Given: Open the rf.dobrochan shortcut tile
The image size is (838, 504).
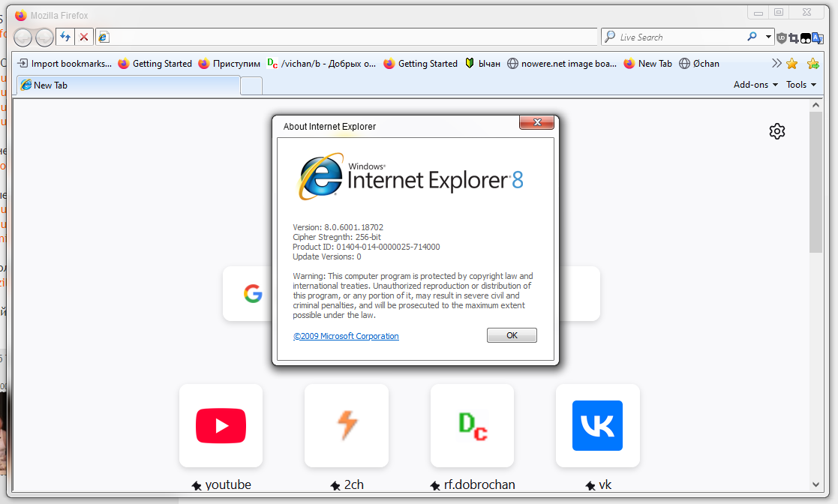Looking at the screenshot, I should 473,426.
